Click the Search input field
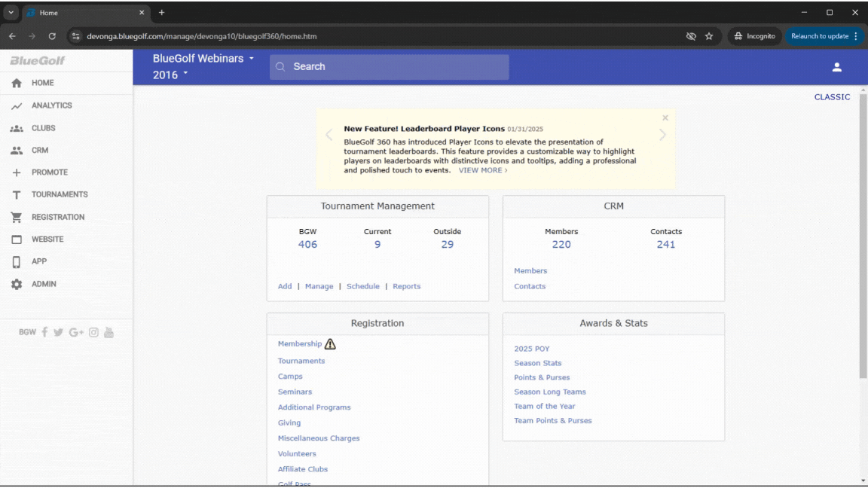Image resolution: width=868 pixels, height=488 pixels. 389,67
